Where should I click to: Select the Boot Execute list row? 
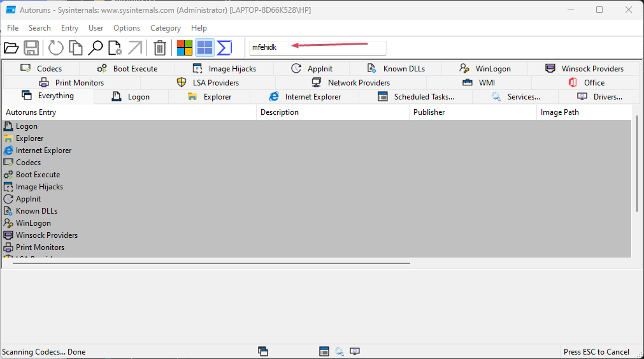(x=317, y=175)
